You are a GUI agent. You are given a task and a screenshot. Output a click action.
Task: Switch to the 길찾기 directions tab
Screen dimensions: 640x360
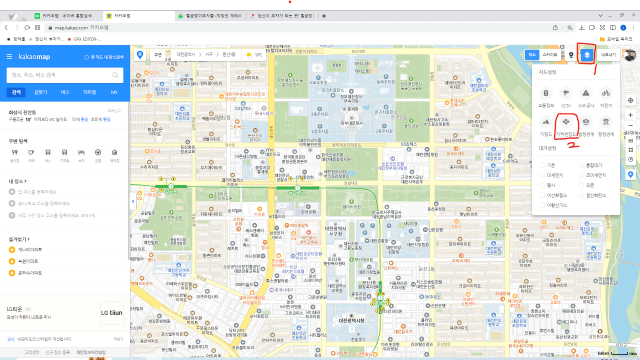40,93
